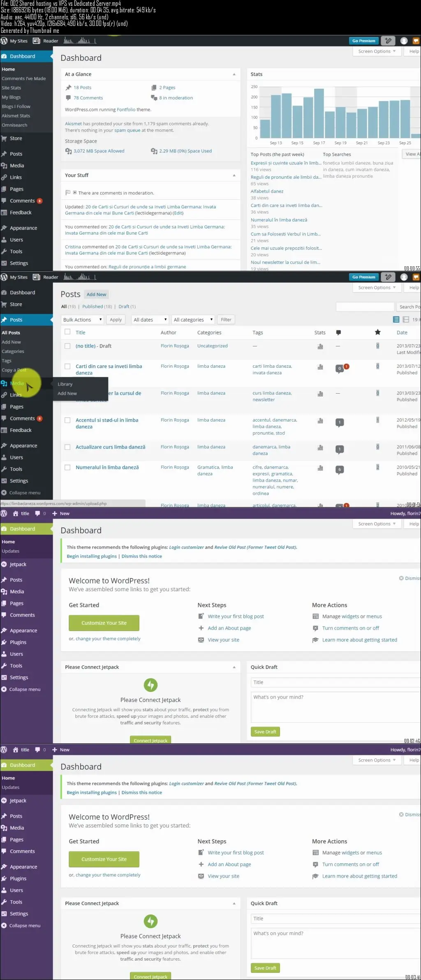Open stats icon for 'Numeralul în limba daneză' post row

point(320,468)
